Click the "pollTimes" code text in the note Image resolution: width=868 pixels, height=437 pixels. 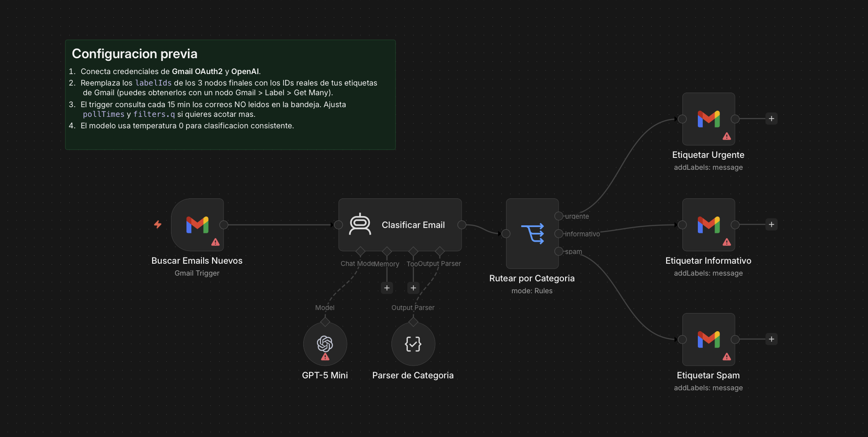coord(104,114)
